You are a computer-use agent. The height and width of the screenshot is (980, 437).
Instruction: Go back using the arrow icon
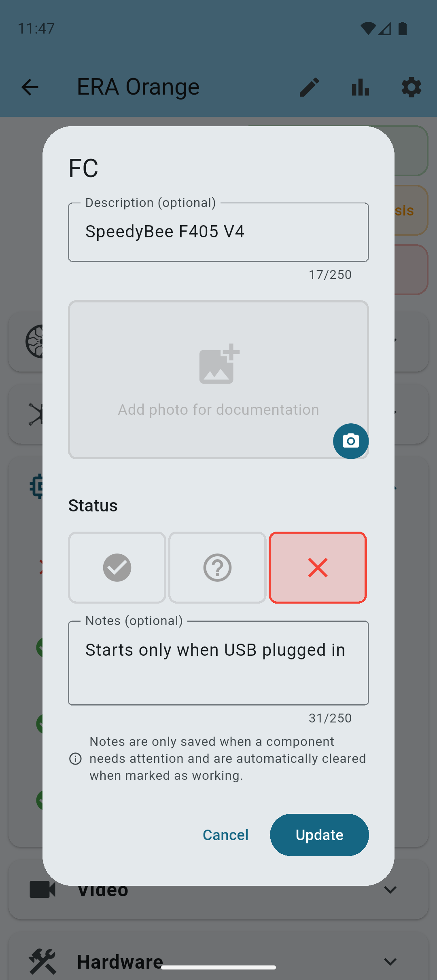click(x=30, y=87)
